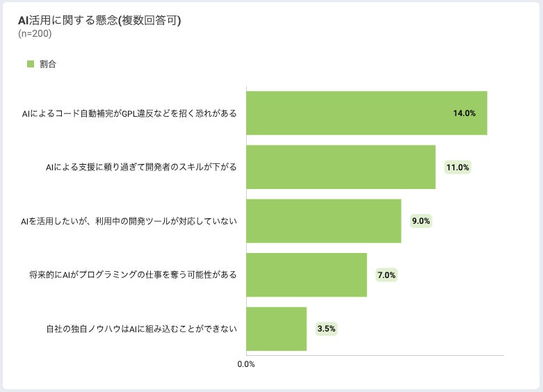Screen dimensions: 543x392
Task: Click the bar for 開発者のスキルが下がる
Action: (x=341, y=167)
